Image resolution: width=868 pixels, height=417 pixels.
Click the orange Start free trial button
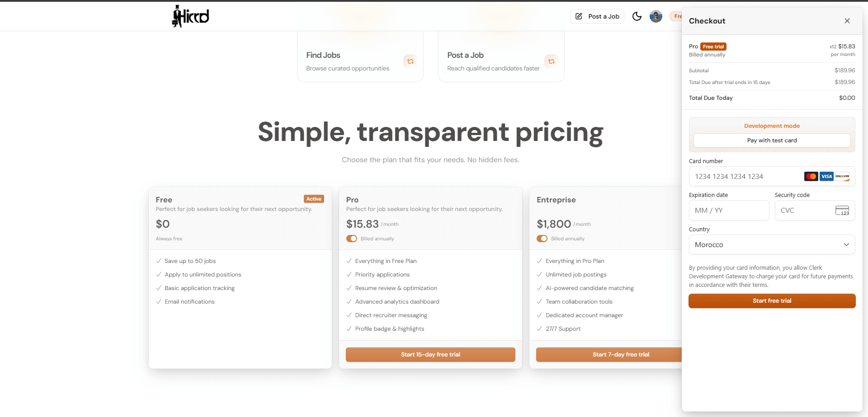772,301
